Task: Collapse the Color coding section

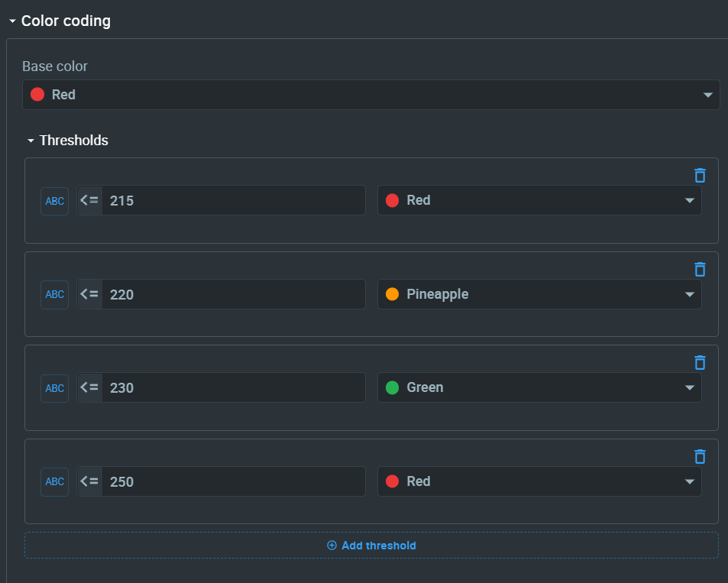Action: (12, 21)
